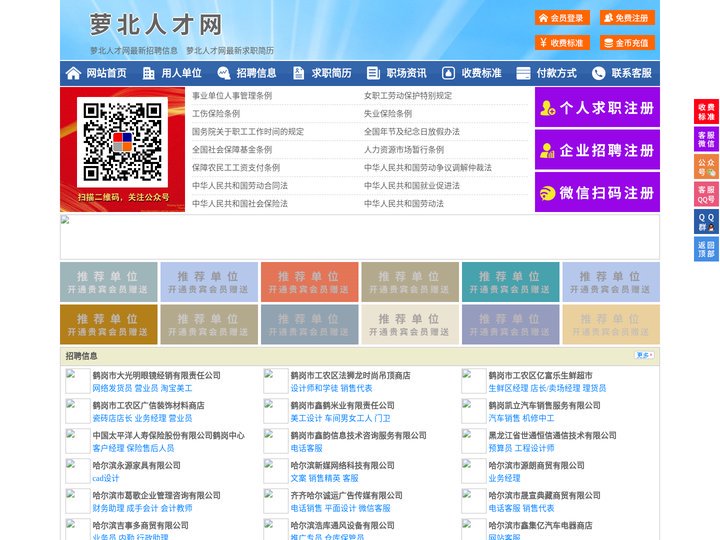
Task: Open 工伤保险条例 link
Action: coord(216,113)
